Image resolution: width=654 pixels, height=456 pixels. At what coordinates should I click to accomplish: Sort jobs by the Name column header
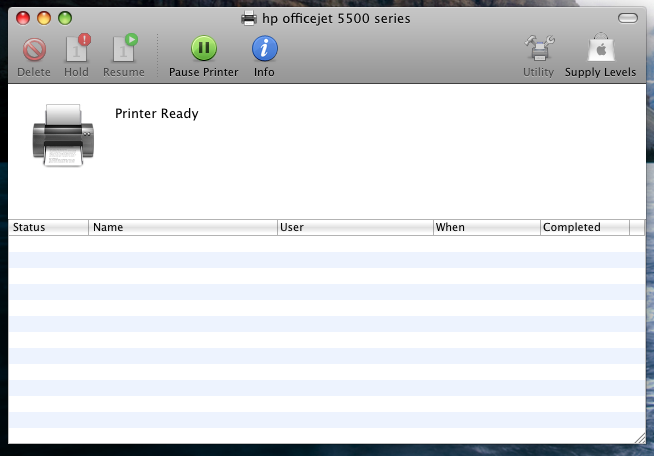183,227
